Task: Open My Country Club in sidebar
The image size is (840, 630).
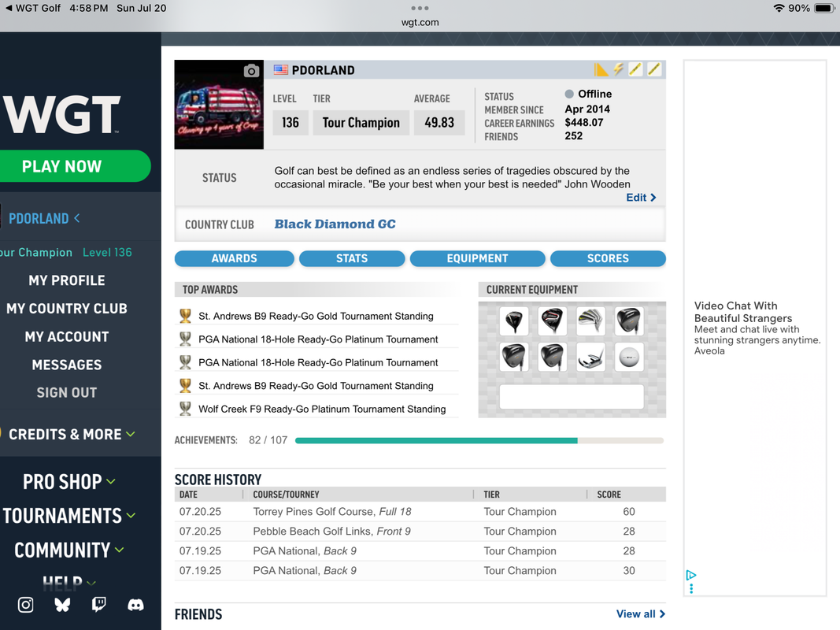Action: pos(67,309)
